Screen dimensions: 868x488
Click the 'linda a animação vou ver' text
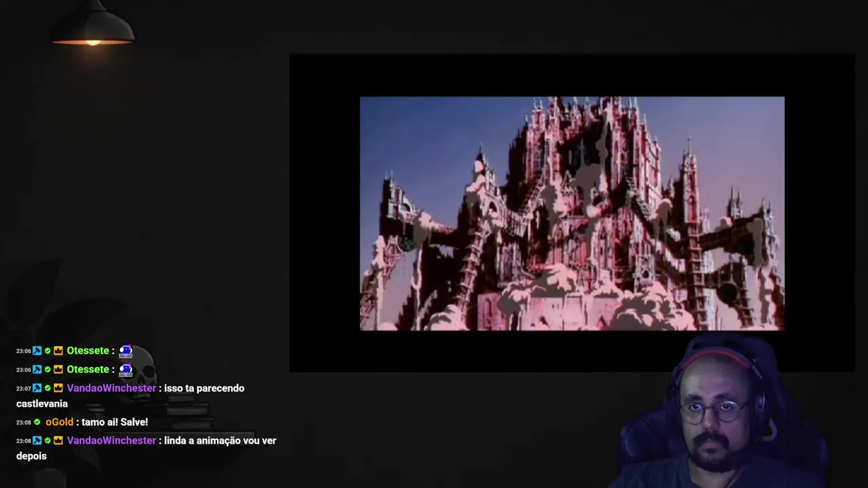click(220, 441)
